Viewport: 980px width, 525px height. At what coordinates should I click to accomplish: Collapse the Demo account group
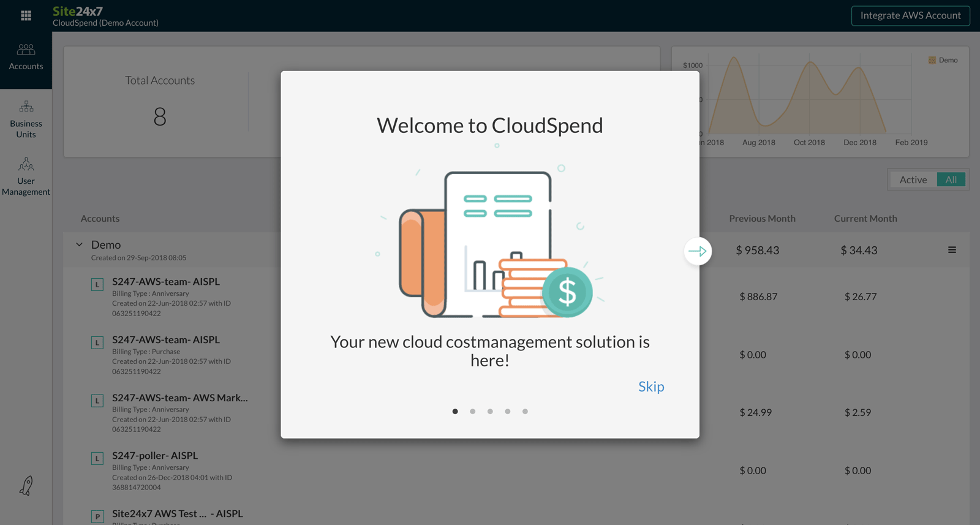(x=79, y=244)
